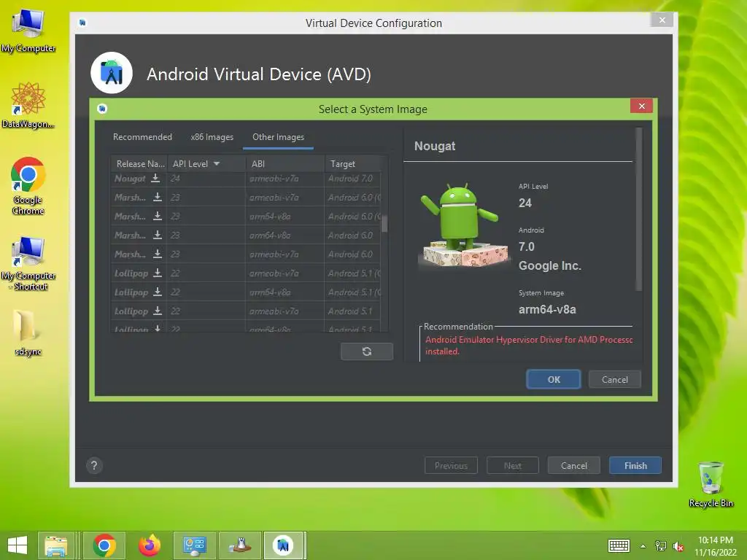The width and height of the screenshot is (747, 560).
Task: Click the muted volume tray icon
Action: coord(678,546)
